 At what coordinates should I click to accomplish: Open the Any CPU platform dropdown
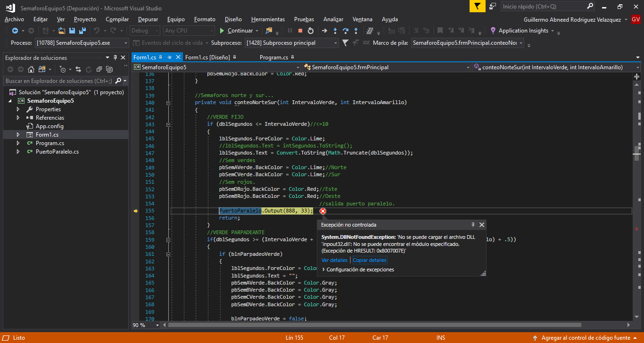[x=212, y=30]
